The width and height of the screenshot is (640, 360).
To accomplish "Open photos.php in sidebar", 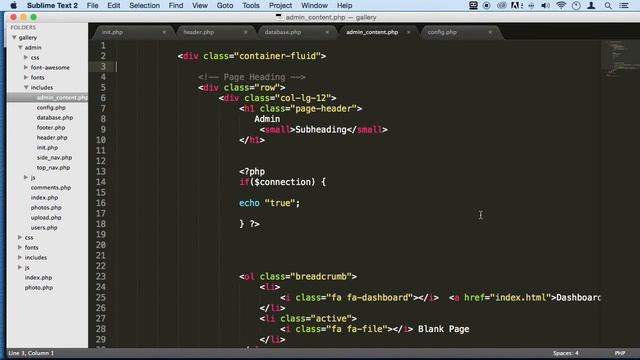I will click(x=46, y=208).
